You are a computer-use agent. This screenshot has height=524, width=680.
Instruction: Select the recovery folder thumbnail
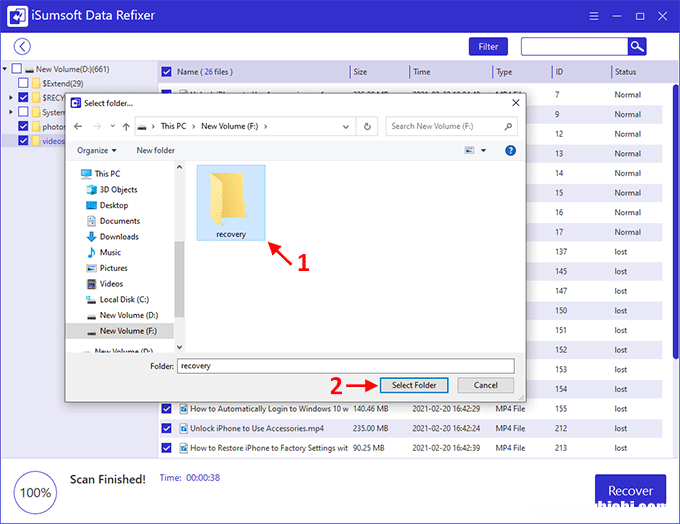[231, 203]
